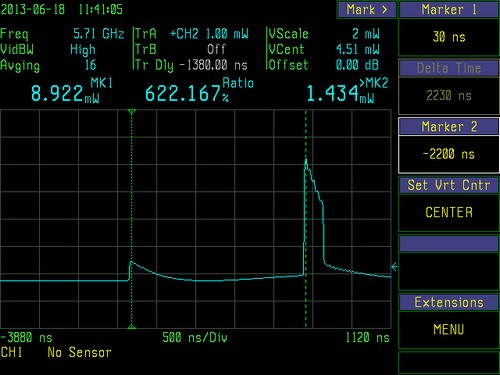Select the Marker 2 softkey

(449, 127)
